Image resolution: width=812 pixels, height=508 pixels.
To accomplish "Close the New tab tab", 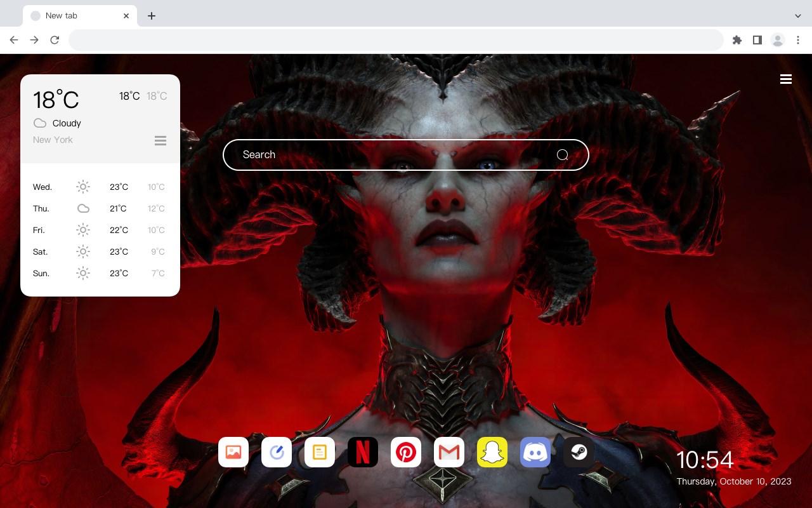I will pos(126,16).
